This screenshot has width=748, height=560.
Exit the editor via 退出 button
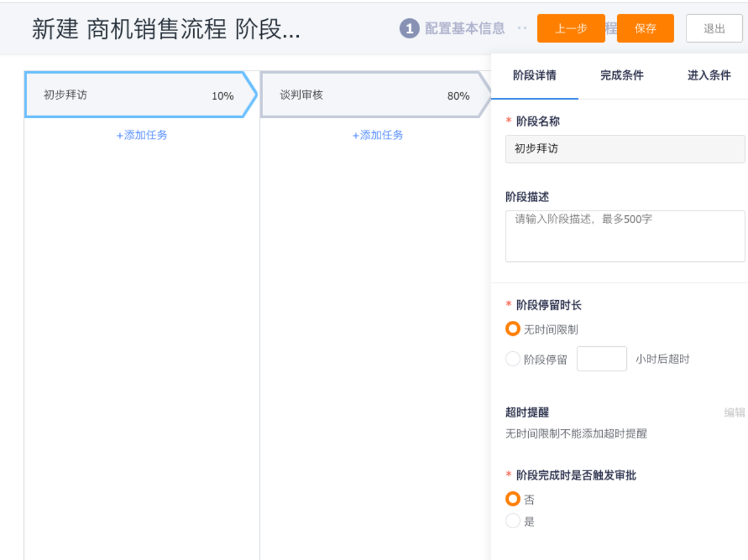click(714, 29)
